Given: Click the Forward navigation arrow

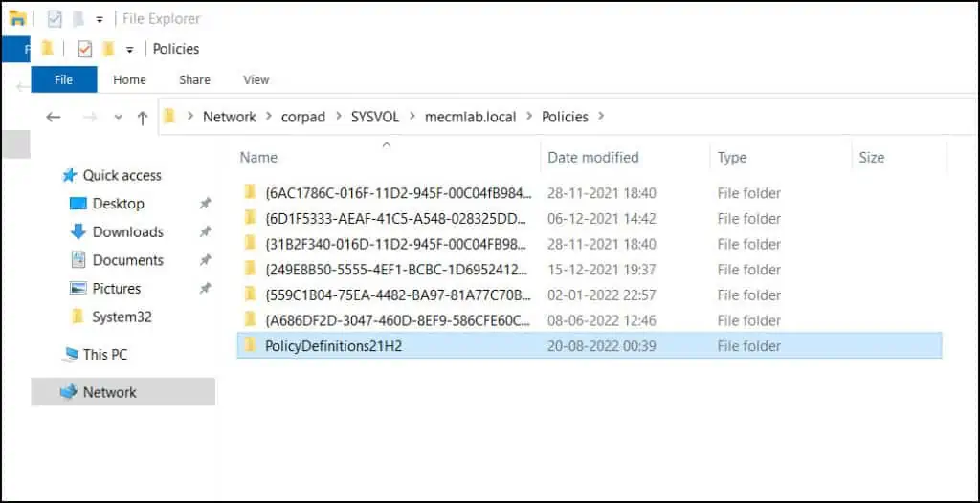Looking at the screenshot, I should point(90,117).
